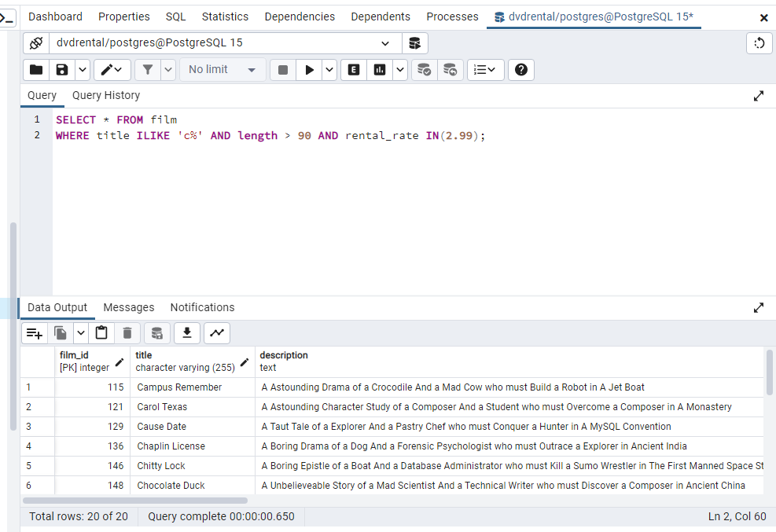Switch to the Dashboard tab

click(x=55, y=17)
